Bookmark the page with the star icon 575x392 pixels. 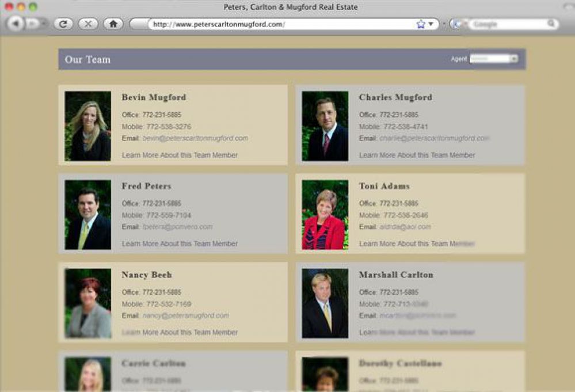click(x=421, y=24)
